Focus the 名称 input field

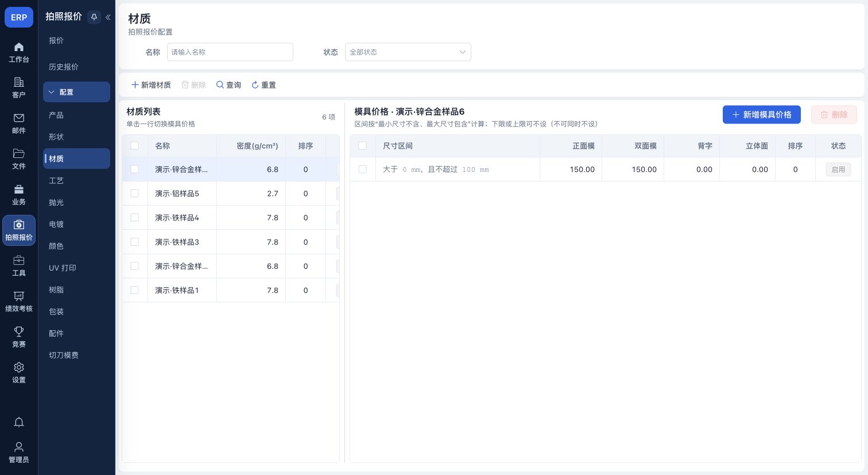[x=230, y=52]
